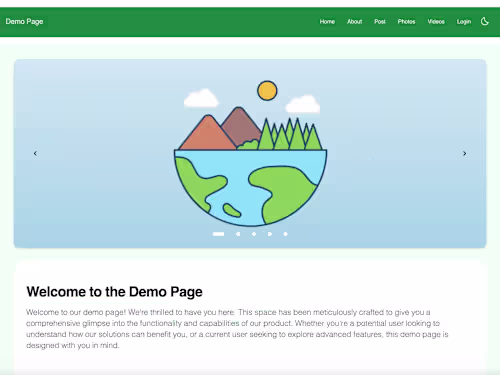Click the Welcome to the Demo Page heading

coord(114,292)
